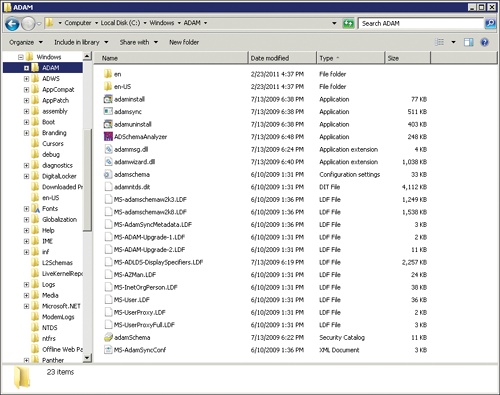The height and width of the screenshot is (395, 500).
Task: Click the Back navigation arrow
Action: (13, 24)
